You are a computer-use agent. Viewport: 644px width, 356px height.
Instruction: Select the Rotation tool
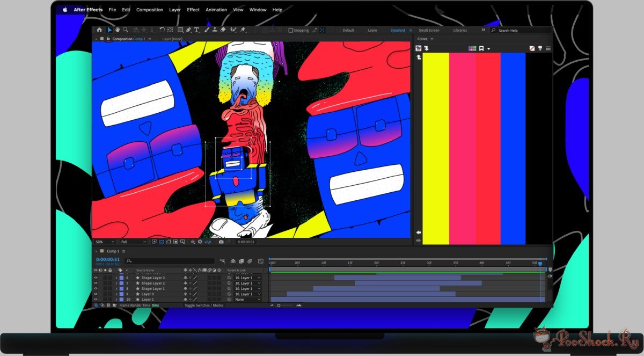pos(162,30)
